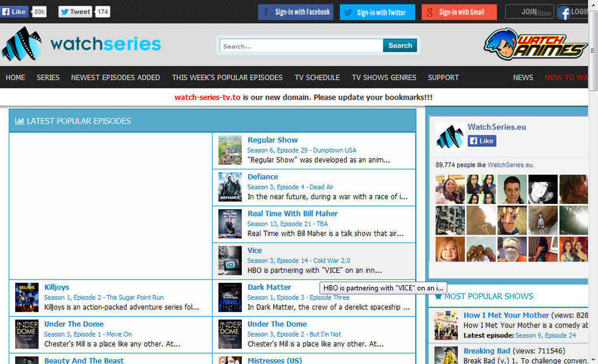The height and width of the screenshot is (364, 598).
Task: Open the Regular Show thumbnail
Action: tap(230, 150)
